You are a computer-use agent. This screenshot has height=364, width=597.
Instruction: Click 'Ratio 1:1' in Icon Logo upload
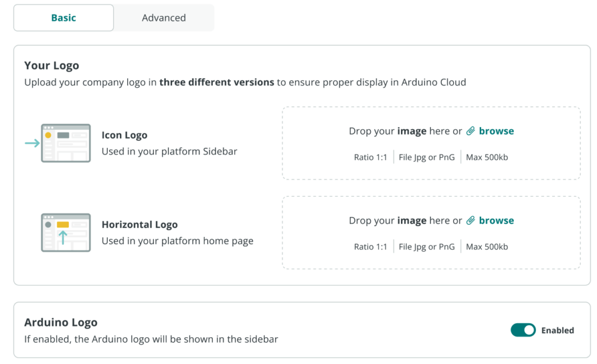point(370,157)
